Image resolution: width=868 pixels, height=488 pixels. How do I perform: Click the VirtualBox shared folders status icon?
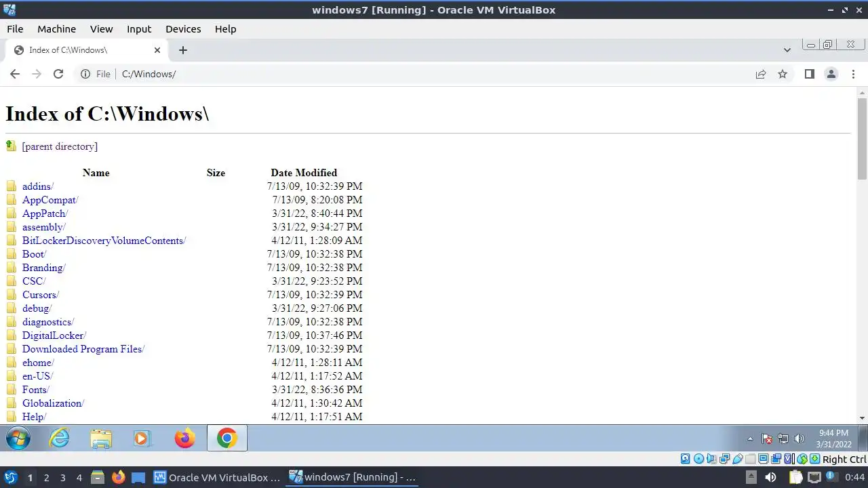pyautogui.click(x=750, y=459)
